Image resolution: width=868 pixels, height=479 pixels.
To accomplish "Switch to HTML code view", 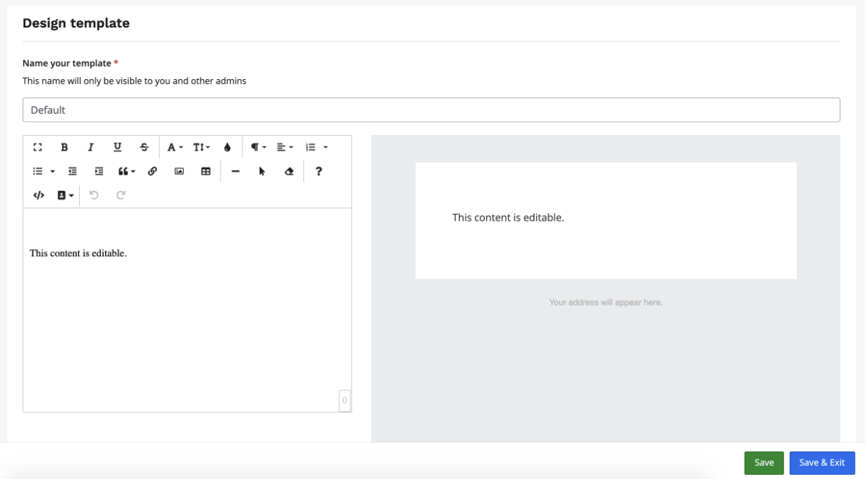I will click(39, 195).
